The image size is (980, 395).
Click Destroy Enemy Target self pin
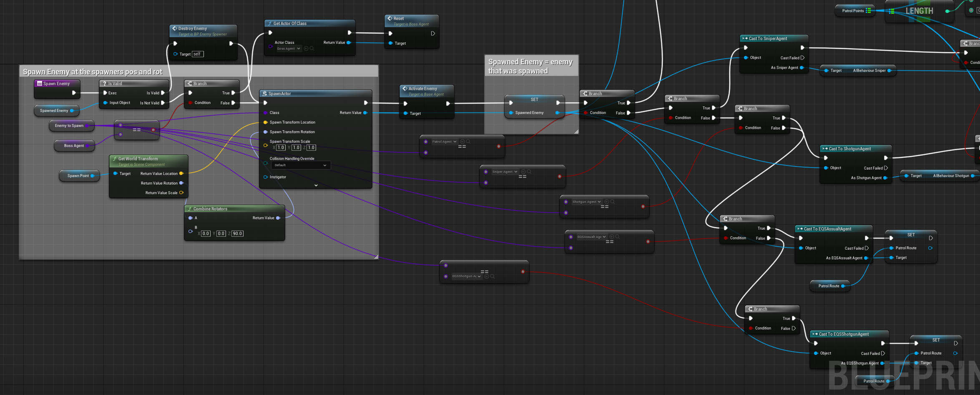coord(175,54)
